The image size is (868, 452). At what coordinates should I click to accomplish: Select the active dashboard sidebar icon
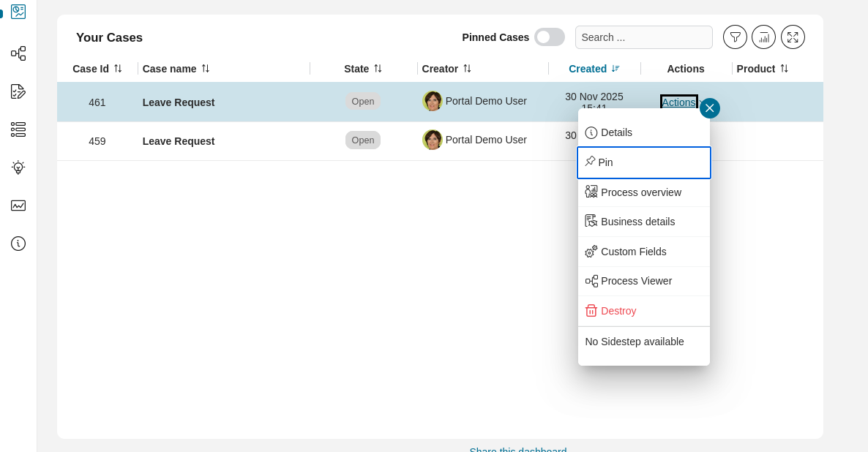pos(18,12)
